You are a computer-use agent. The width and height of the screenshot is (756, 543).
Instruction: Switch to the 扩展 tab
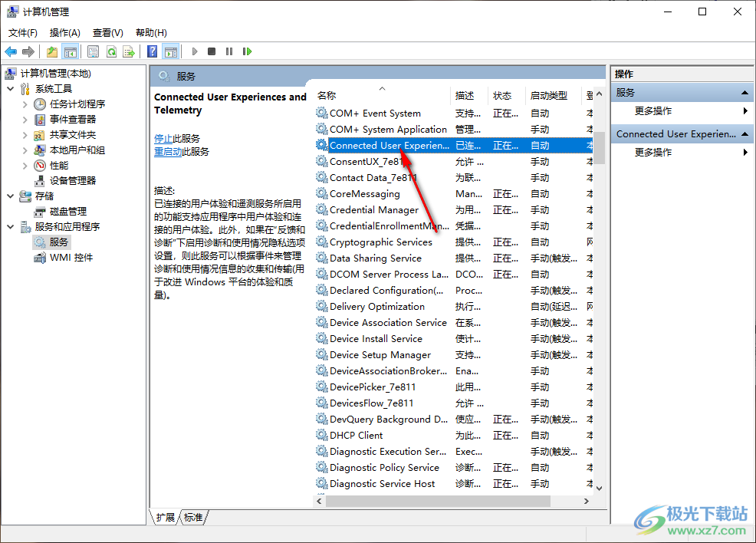166,518
